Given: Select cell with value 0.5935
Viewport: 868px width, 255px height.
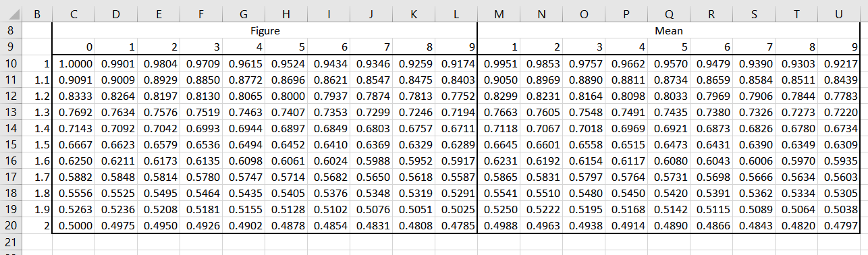Looking at the screenshot, I should tap(839, 161).
